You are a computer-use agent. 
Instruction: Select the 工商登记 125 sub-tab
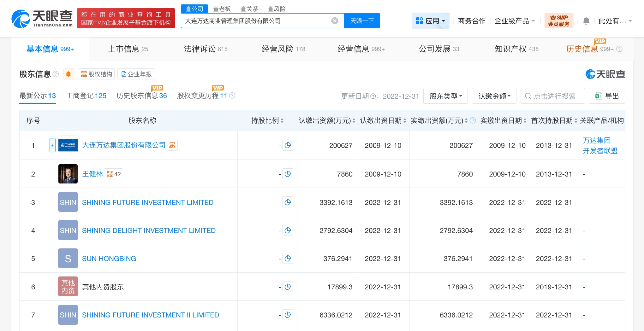[x=86, y=96]
